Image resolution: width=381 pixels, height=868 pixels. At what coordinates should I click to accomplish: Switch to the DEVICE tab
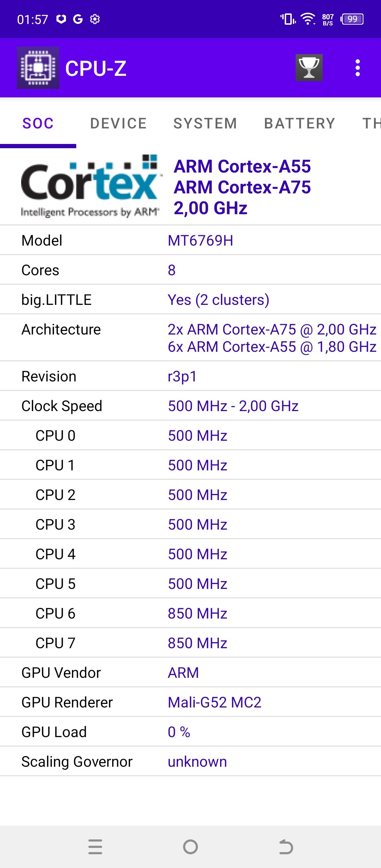click(x=118, y=123)
